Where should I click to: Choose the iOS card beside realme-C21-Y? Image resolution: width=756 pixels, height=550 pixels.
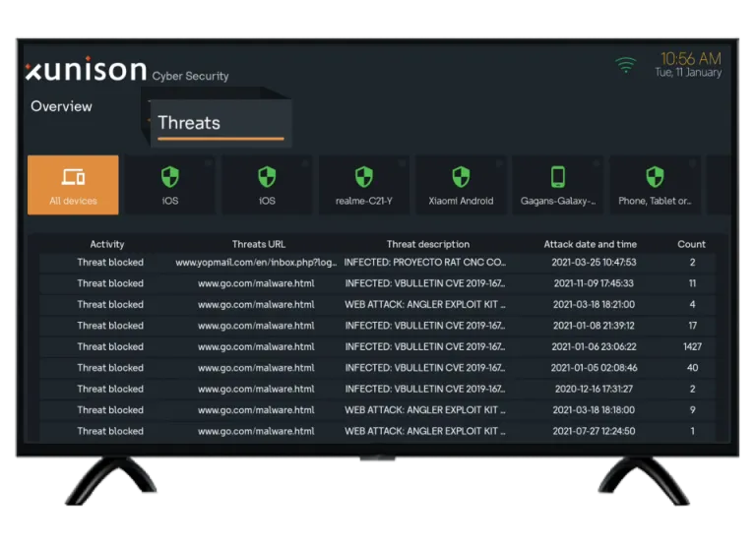267,185
